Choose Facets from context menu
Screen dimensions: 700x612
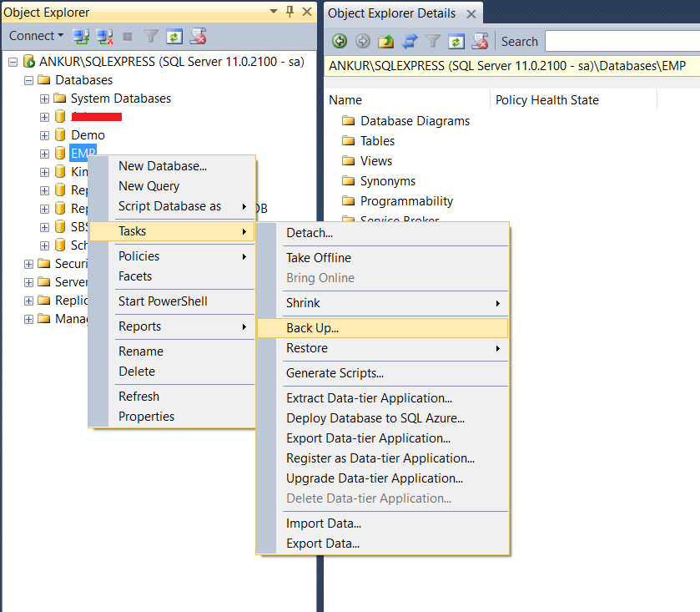172,276
